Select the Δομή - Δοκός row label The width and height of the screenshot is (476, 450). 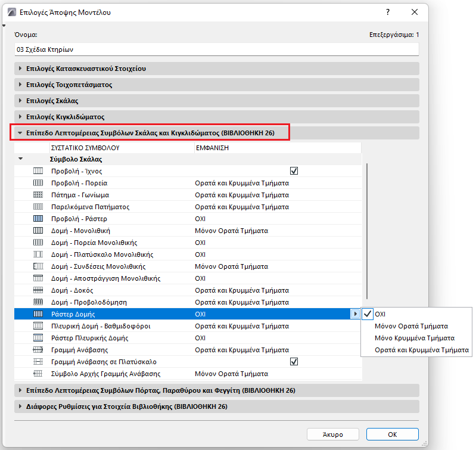(x=72, y=290)
